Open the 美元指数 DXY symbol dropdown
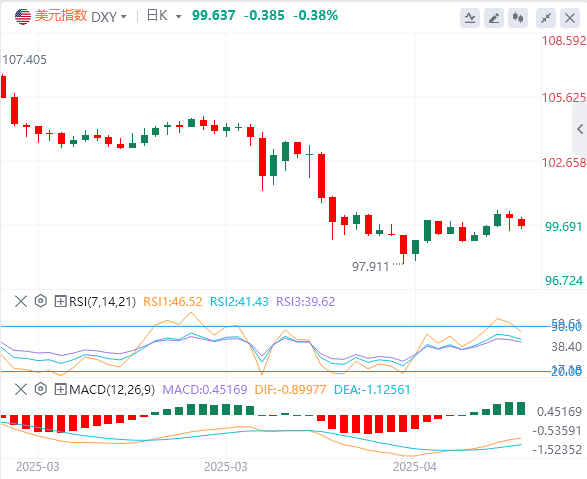This screenshot has width=587, height=479. click(124, 17)
